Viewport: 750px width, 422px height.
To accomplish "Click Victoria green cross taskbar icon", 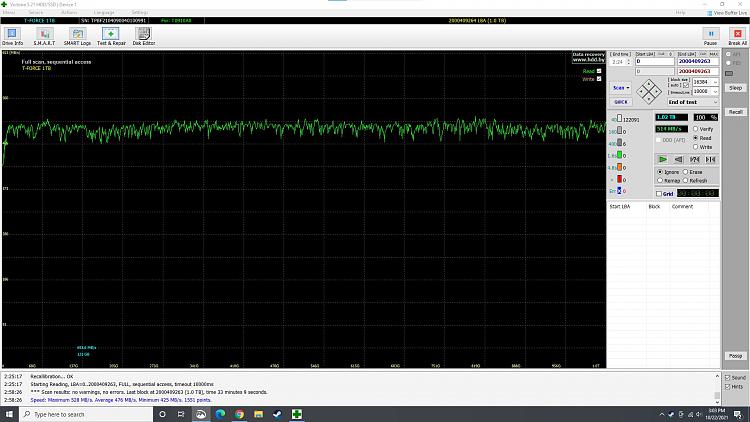I will pyautogui.click(x=297, y=414).
